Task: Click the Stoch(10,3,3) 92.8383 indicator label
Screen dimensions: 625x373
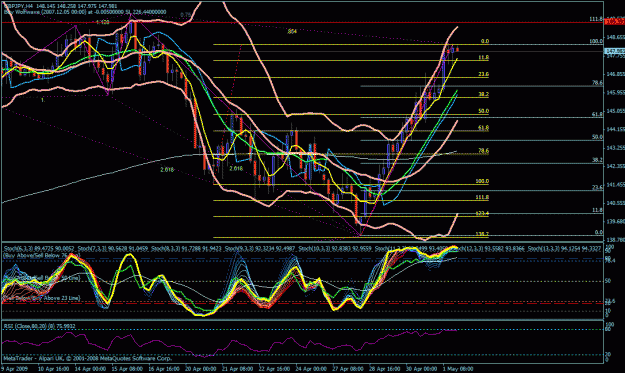Action: (x=335, y=249)
